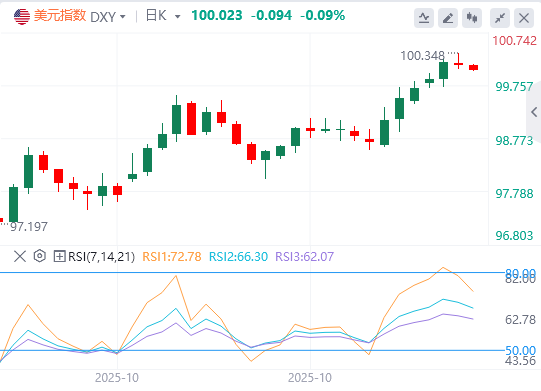This screenshot has height=391, width=541.
Task: Click the 100.348 high price marker
Action: coord(422,56)
